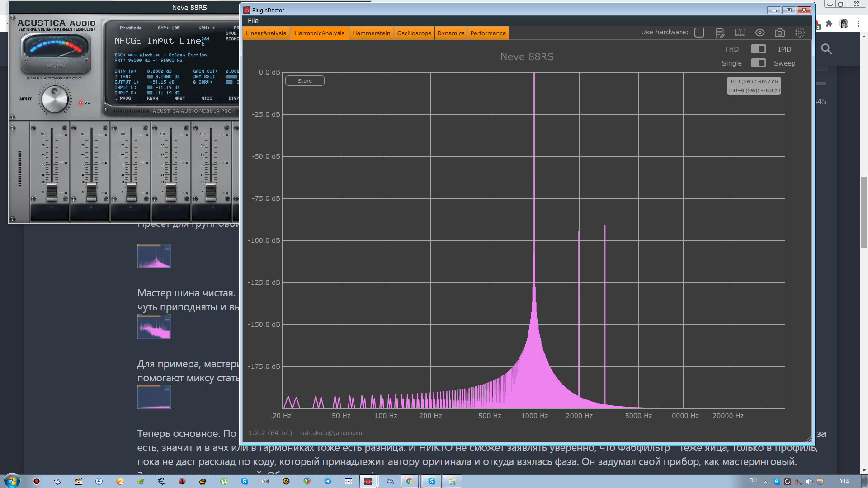868x488 pixels.
Task: Open second spectrum thumbnail in browser page
Action: coord(154,327)
